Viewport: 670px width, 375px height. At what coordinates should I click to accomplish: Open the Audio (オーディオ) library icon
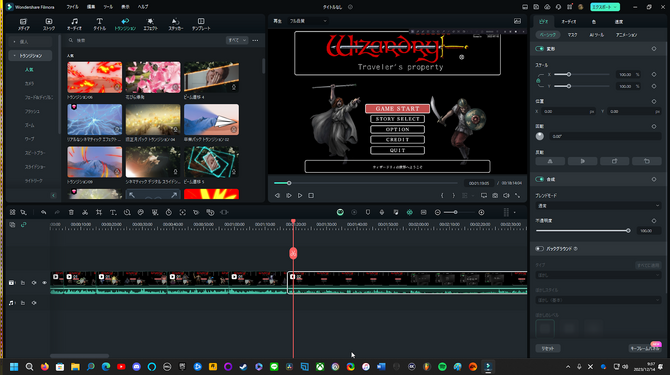click(74, 24)
